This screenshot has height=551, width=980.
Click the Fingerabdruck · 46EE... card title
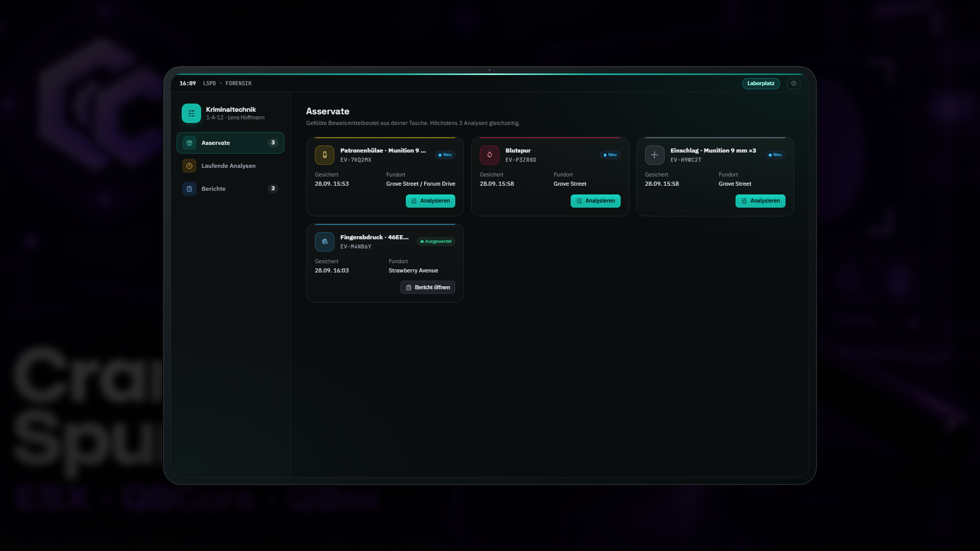coord(374,238)
